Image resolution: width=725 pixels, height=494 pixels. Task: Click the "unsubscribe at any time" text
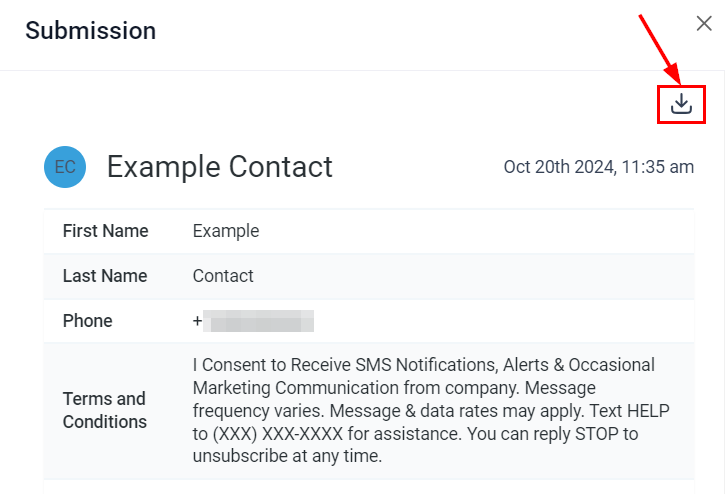(x=284, y=457)
